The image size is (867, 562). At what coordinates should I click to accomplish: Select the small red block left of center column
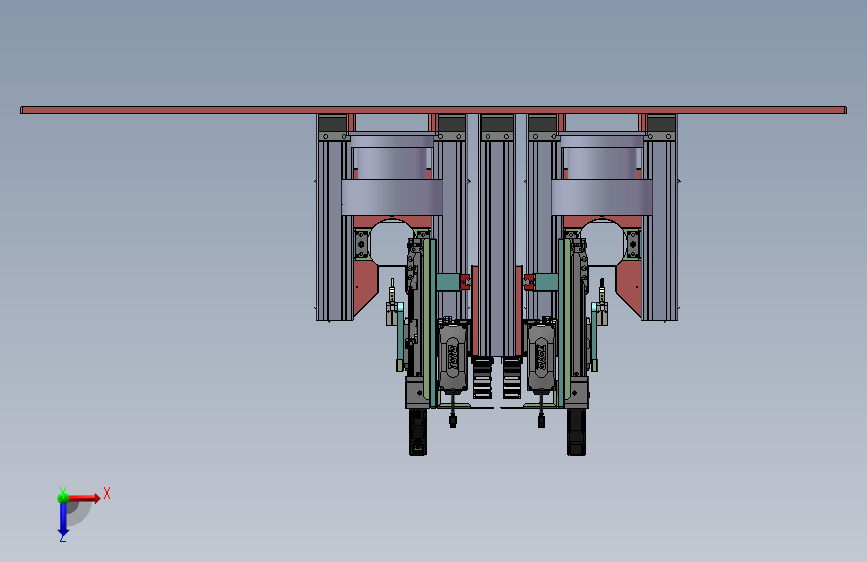click(465, 282)
